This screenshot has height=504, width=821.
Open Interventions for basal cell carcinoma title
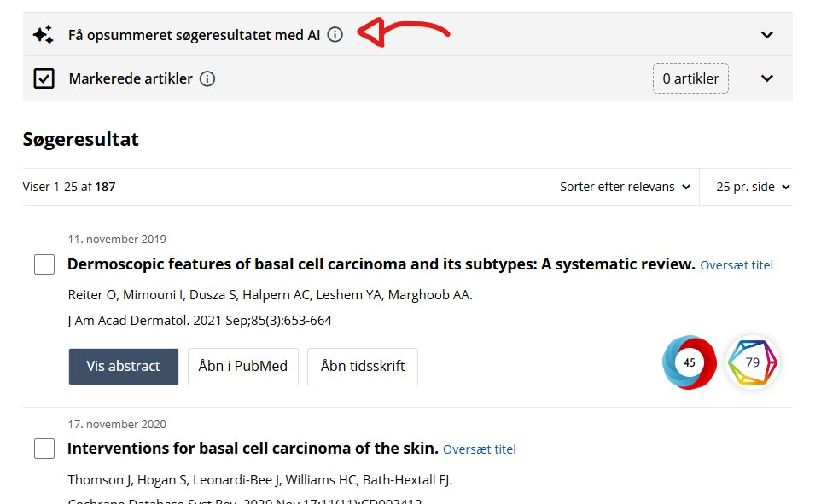pyautogui.click(x=253, y=449)
